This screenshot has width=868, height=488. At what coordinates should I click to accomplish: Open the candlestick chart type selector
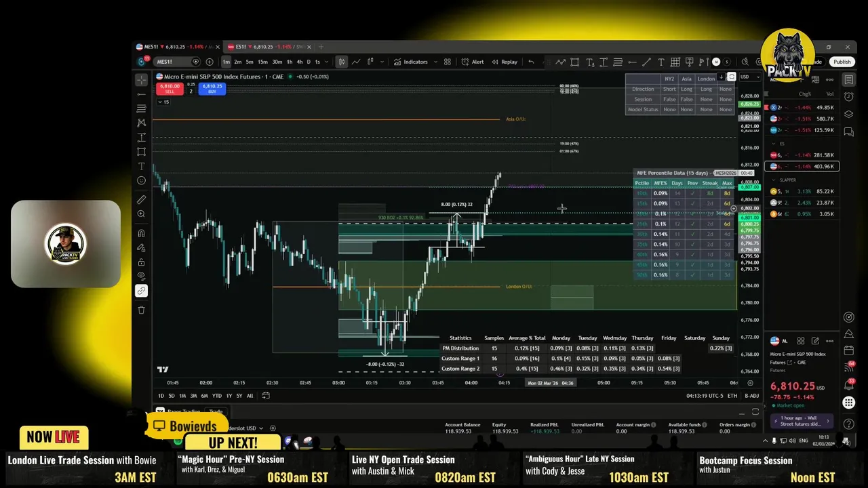(342, 62)
